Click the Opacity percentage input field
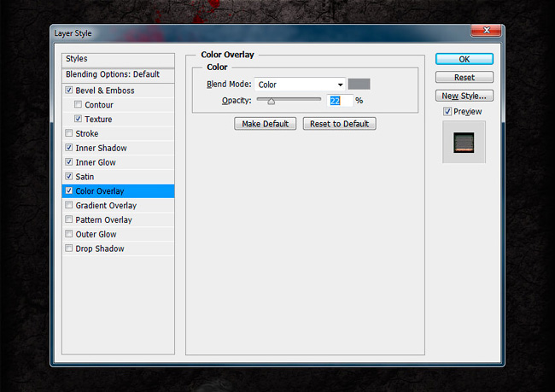The height and width of the screenshot is (392, 555). (340, 101)
